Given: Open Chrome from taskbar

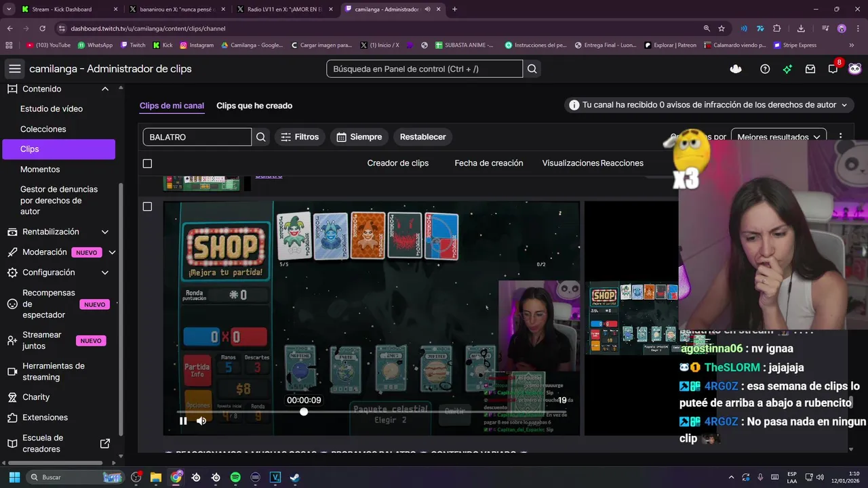Looking at the screenshot, I should 176,477.
